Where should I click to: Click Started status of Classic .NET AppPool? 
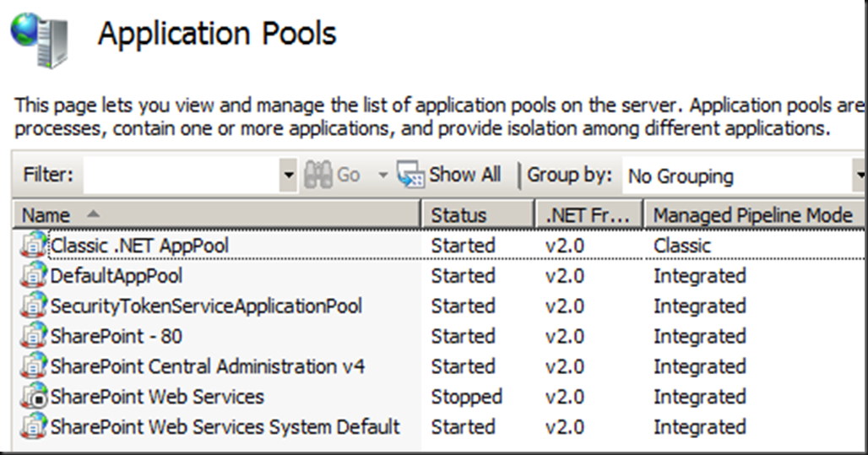(x=463, y=246)
